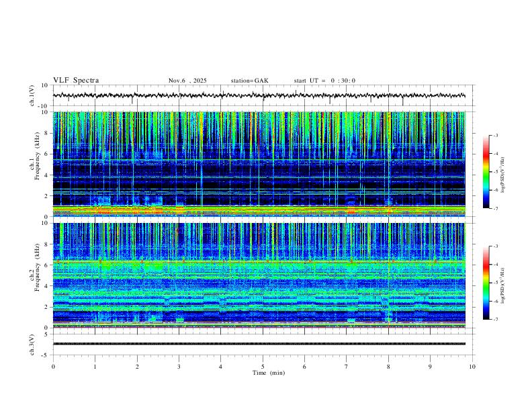Click tick label "3" on Time axis

(x=179, y=367)
